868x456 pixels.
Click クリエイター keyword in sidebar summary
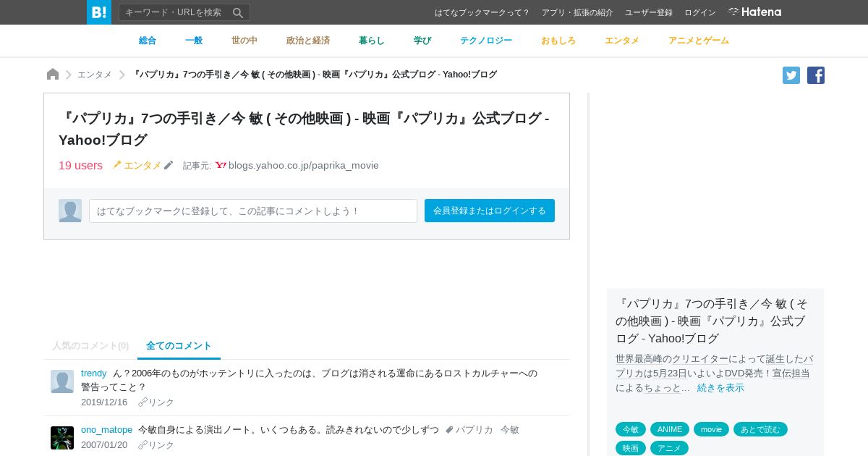[700, 359]
